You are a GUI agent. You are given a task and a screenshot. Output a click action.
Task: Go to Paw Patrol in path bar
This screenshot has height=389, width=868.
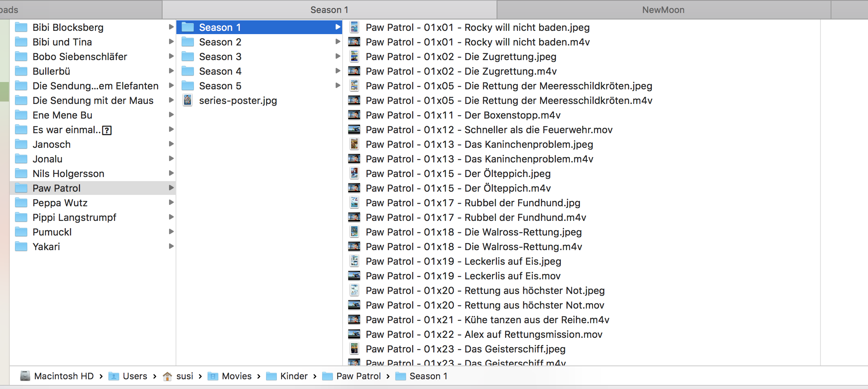(352, 376)
